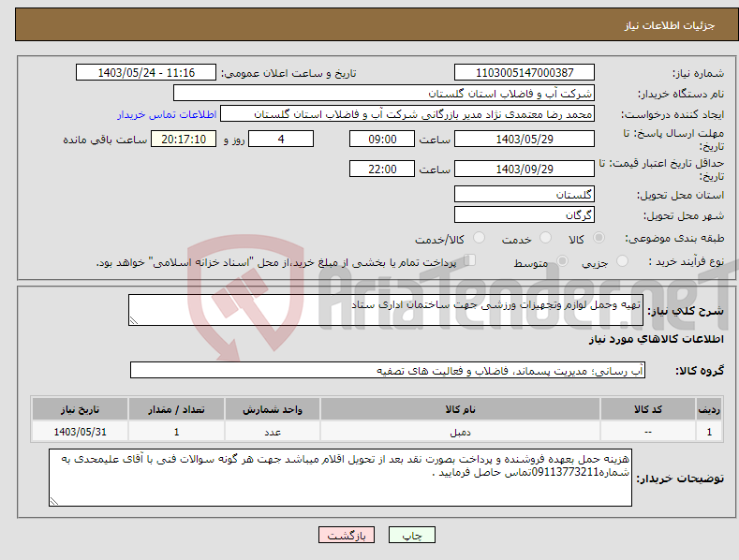739x560 pixels.
Task: Select the کالا/خدمت radio button
Action: click(479, 238)
